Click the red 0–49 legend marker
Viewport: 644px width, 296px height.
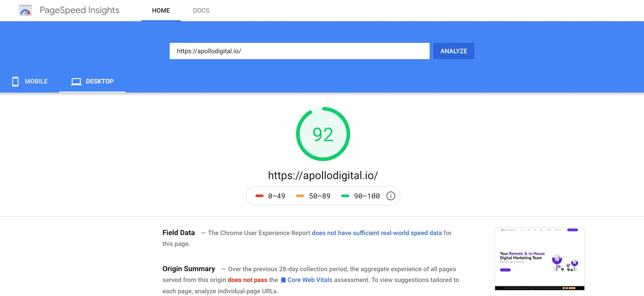(259, 196)
